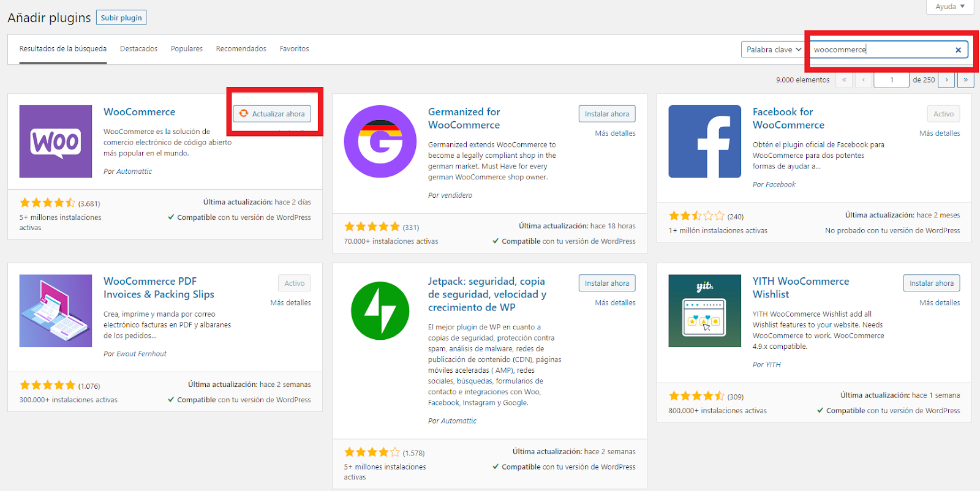The width and height of the screenshot is (980, 491).
Task: Click Activo button on PDF Invoices plugin
Action: [x=295, y=283]
